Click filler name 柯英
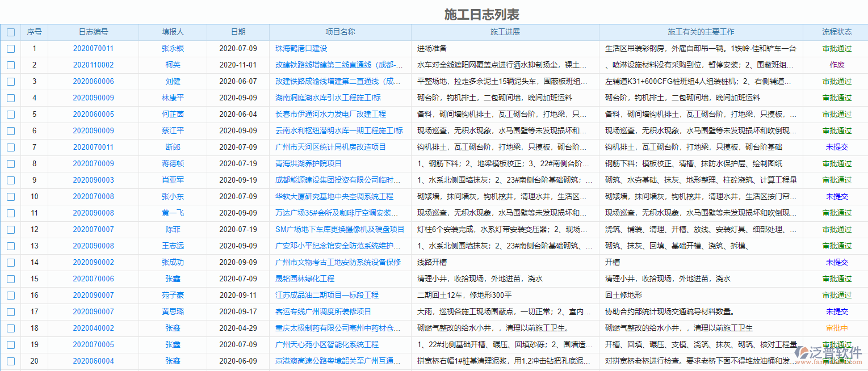This screenshot has height=371, width=868. [x=173, y=65]
